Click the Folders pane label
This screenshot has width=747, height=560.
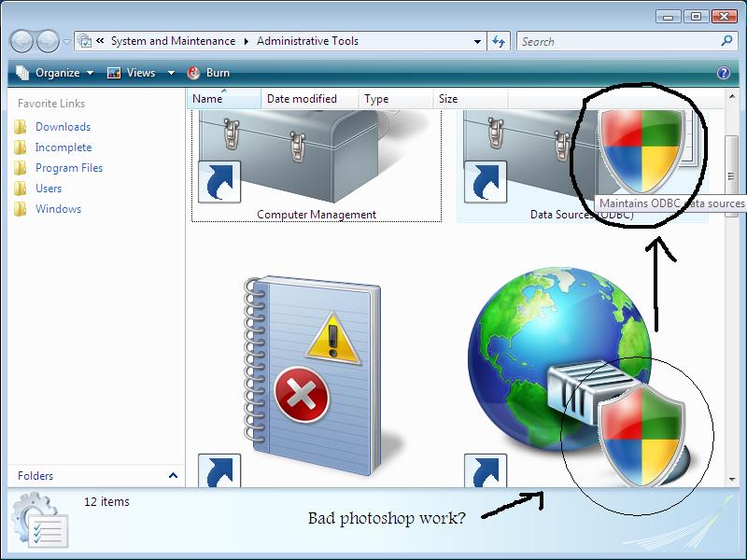click(x=35, y=475)
